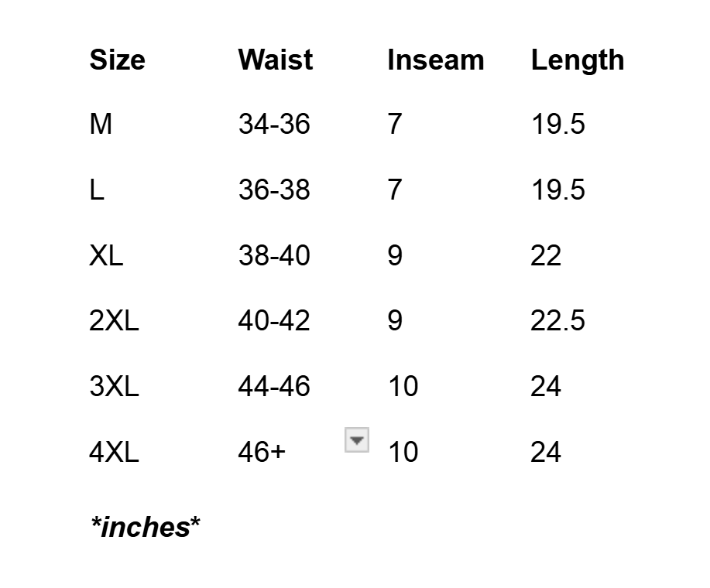Select the L size cell
The height and width of the screenshot is (588, 710).
pos(97,190)
